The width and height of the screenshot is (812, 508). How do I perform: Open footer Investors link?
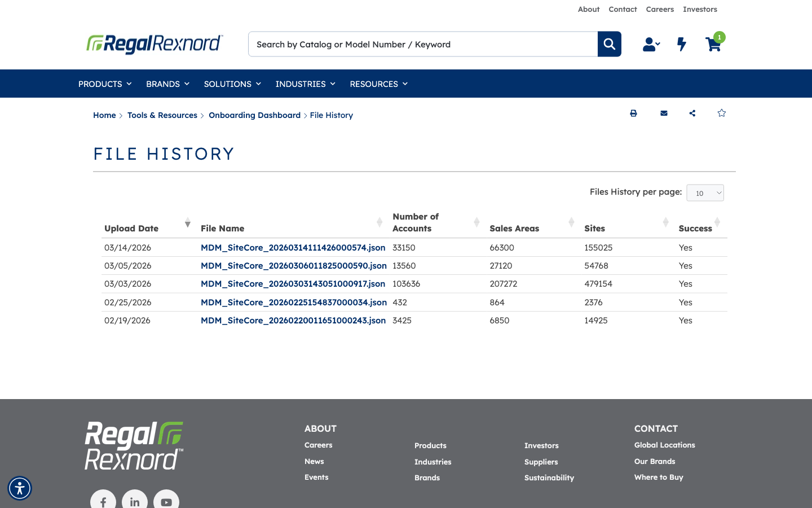pos(541,446)
